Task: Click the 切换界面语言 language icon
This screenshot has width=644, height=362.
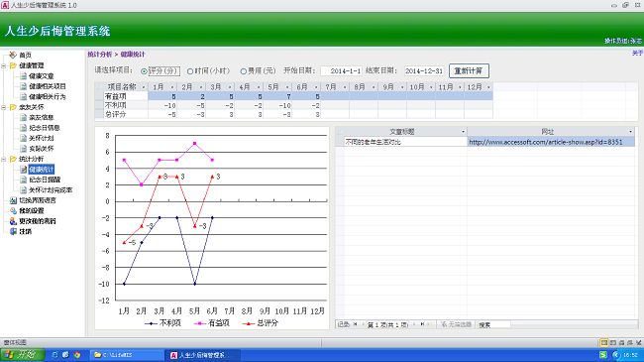Action: pos(13,200)
